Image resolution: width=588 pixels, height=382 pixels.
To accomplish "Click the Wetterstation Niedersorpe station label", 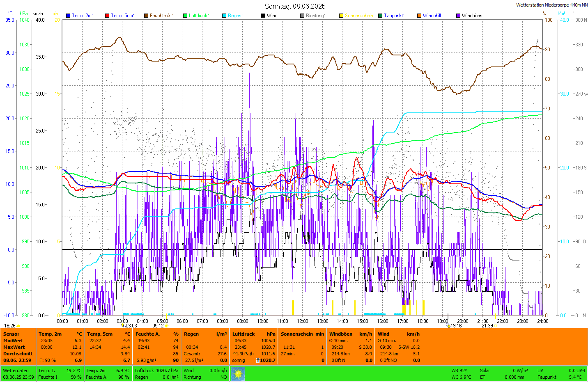I will point(551,5).
